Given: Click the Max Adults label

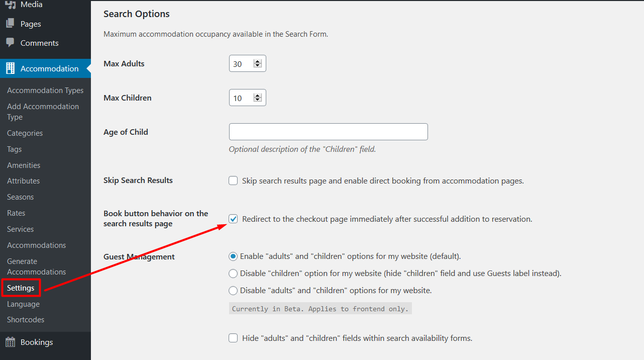Looking at the screenshot, I should (x=124, y=64).
